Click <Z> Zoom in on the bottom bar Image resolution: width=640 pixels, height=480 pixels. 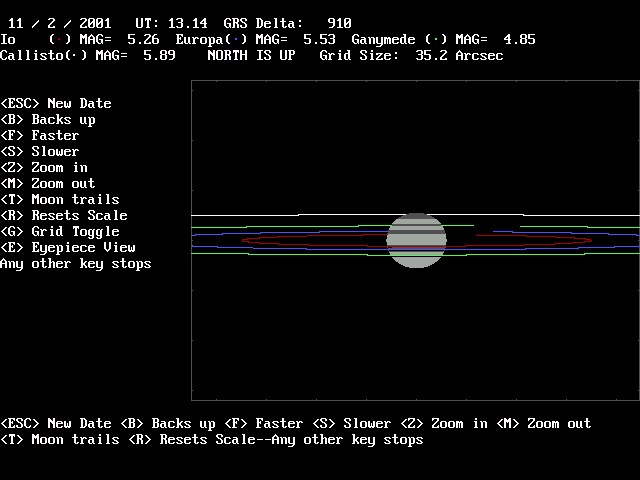435,423
